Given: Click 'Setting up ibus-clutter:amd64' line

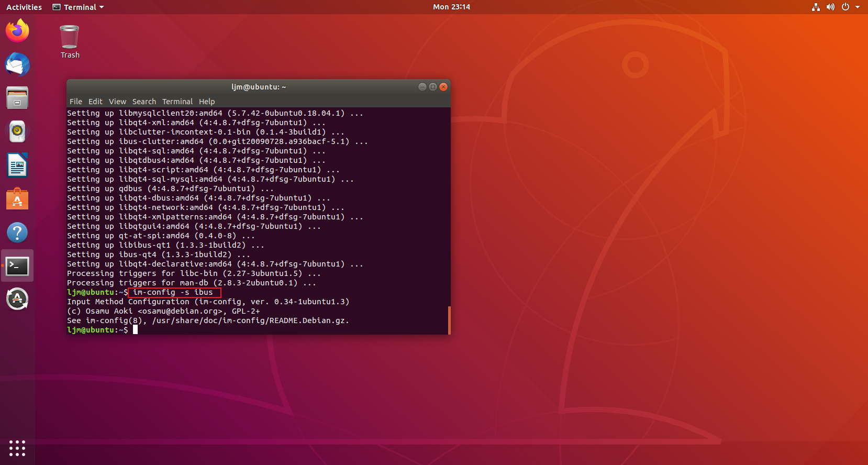Looking at the screenshot, I should (217, 141).
